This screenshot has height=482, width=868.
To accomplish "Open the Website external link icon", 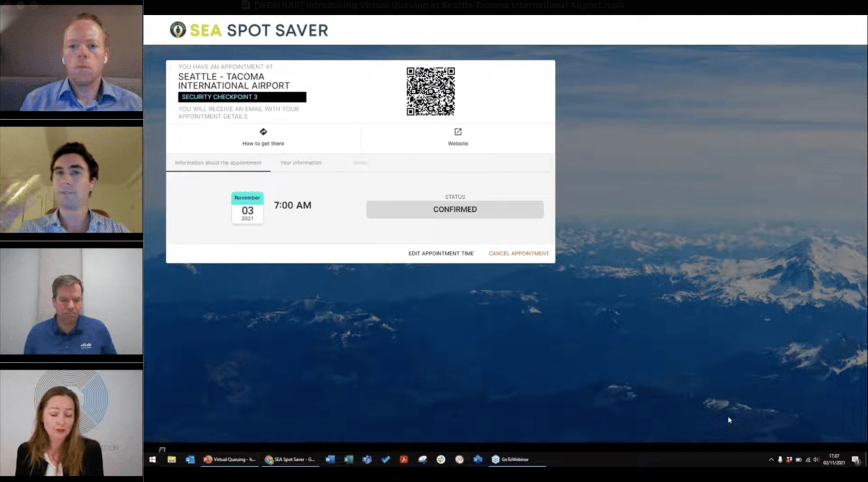I will (458, 132).
